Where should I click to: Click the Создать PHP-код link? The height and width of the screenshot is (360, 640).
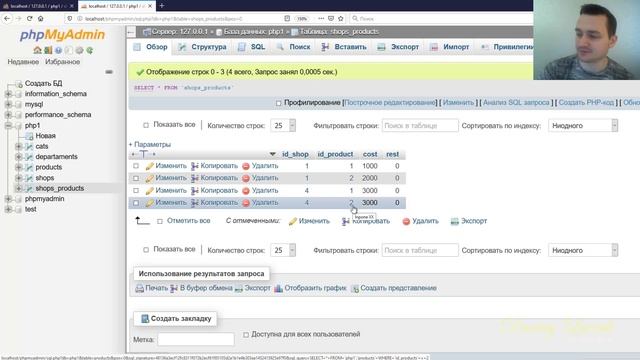click(586, 103)
